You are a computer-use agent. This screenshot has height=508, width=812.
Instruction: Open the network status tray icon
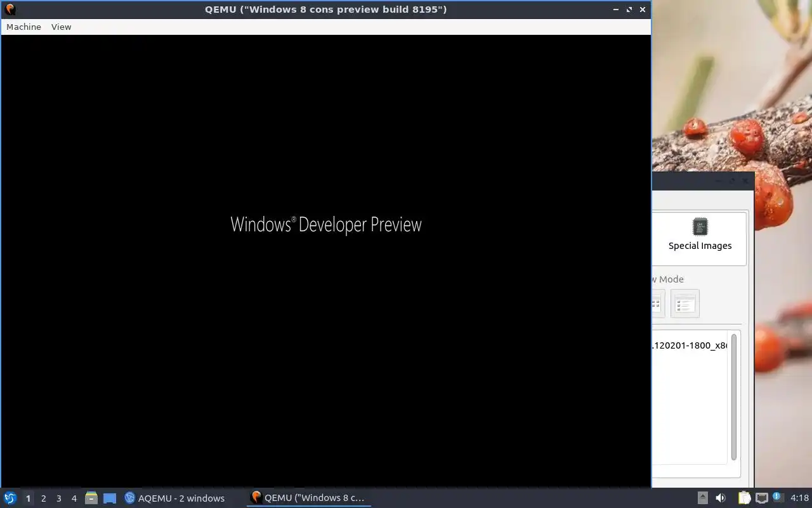pos(762,498)
